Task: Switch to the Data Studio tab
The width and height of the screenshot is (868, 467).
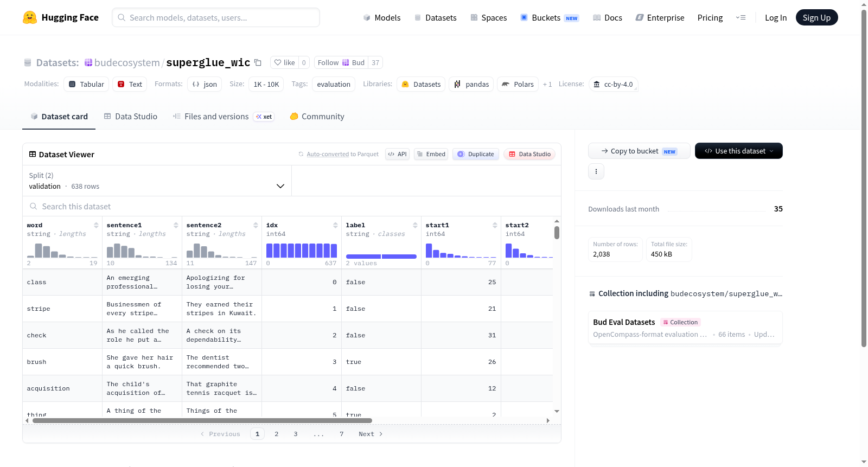Action: coord(131,117)
